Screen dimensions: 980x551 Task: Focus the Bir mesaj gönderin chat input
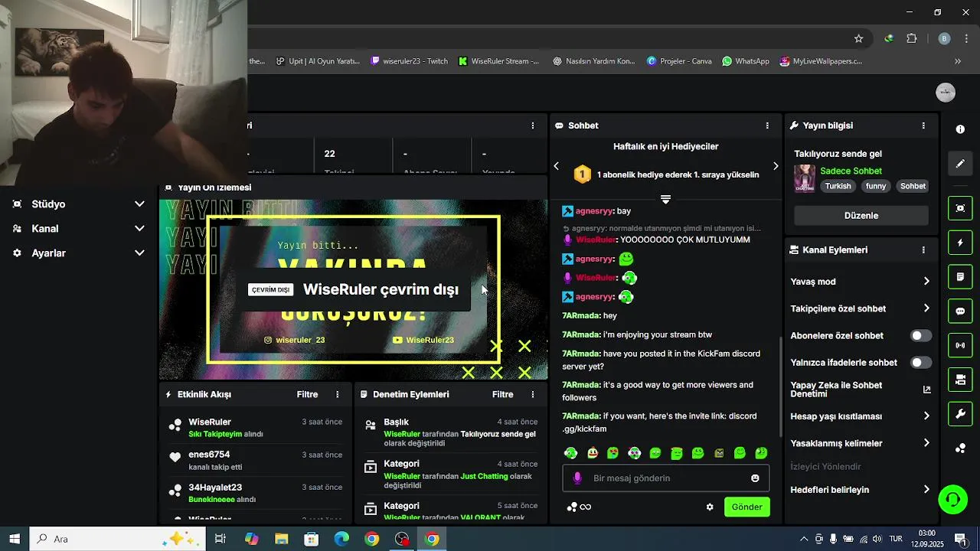click(666, 478)
